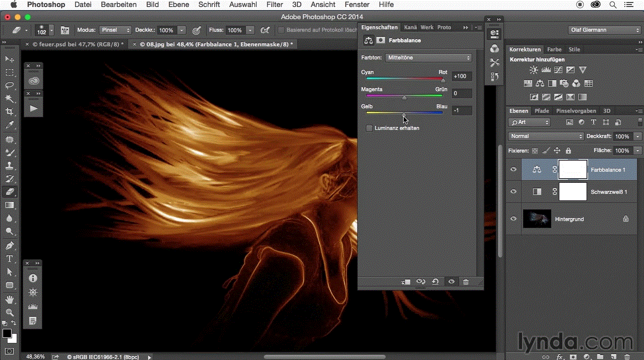Select the Farbbalance 1 layer mask thumbnail
Viewport: 644px width, 360px height.
(573, 170)
